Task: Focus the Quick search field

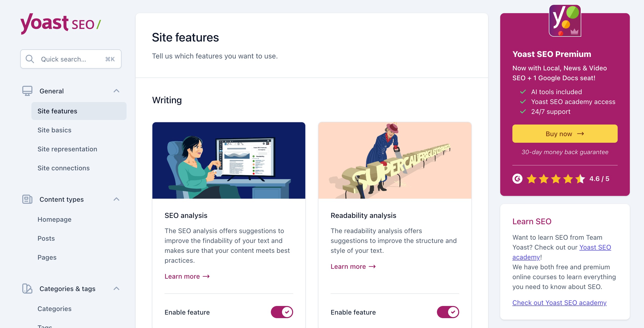Action: [x=71, y=59]
